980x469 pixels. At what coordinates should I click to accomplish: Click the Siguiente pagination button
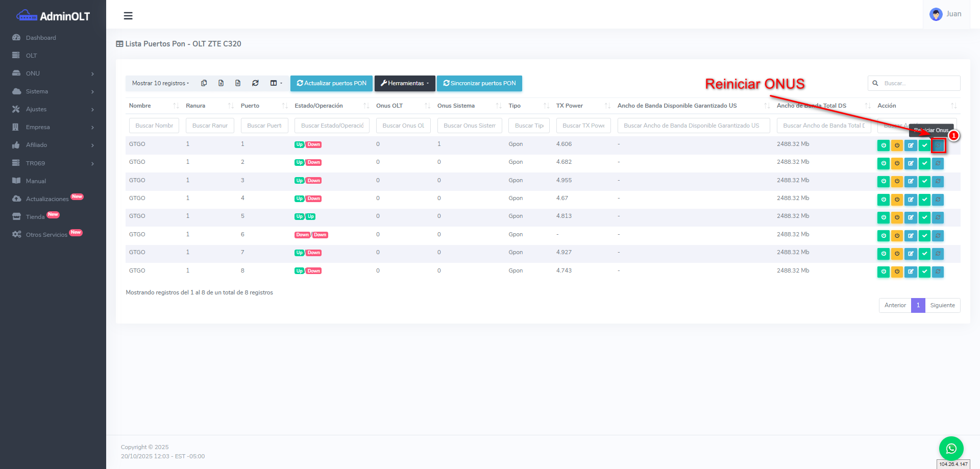[942, 305]
